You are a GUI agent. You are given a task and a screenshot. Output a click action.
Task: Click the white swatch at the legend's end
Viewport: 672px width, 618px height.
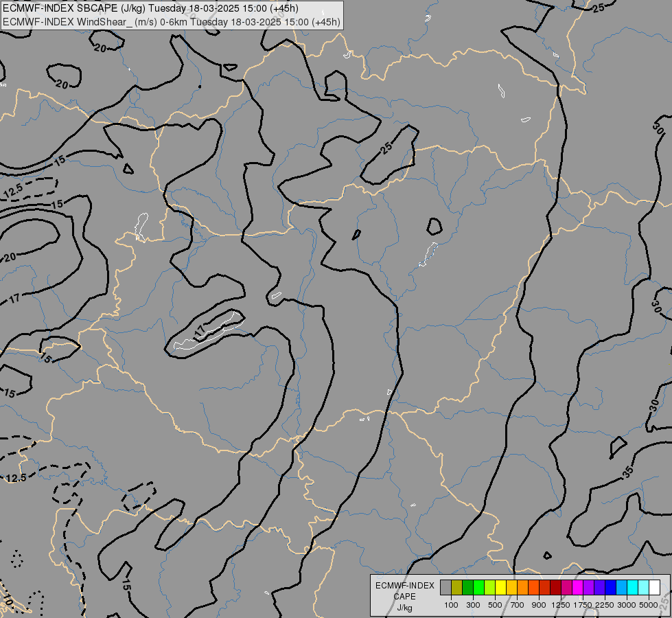654,587
